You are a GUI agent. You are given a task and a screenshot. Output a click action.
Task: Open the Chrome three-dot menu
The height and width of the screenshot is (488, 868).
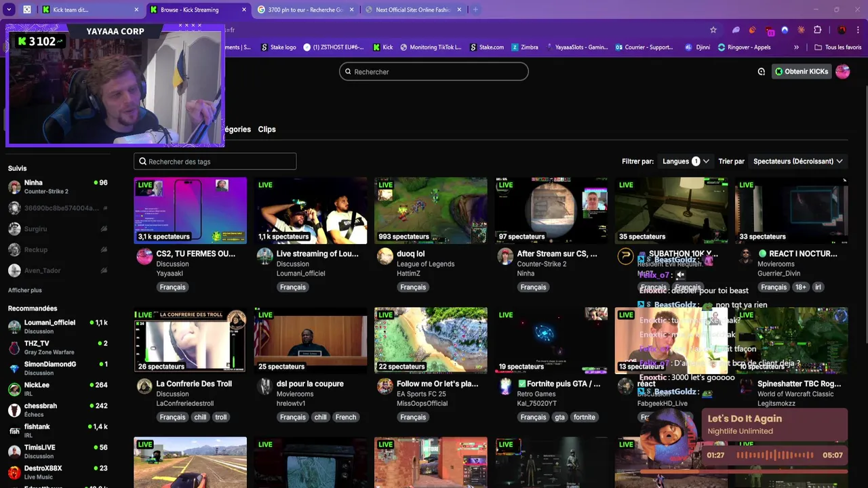pos(858,30)
